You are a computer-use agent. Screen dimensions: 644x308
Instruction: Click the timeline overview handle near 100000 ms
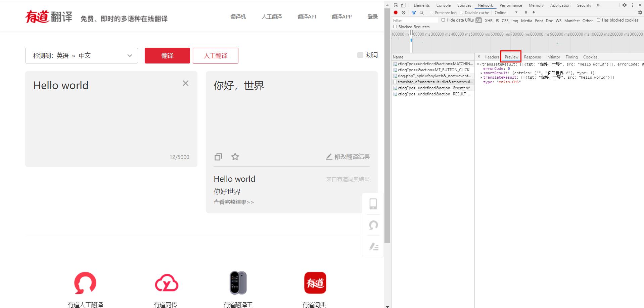tap(411, 34)
